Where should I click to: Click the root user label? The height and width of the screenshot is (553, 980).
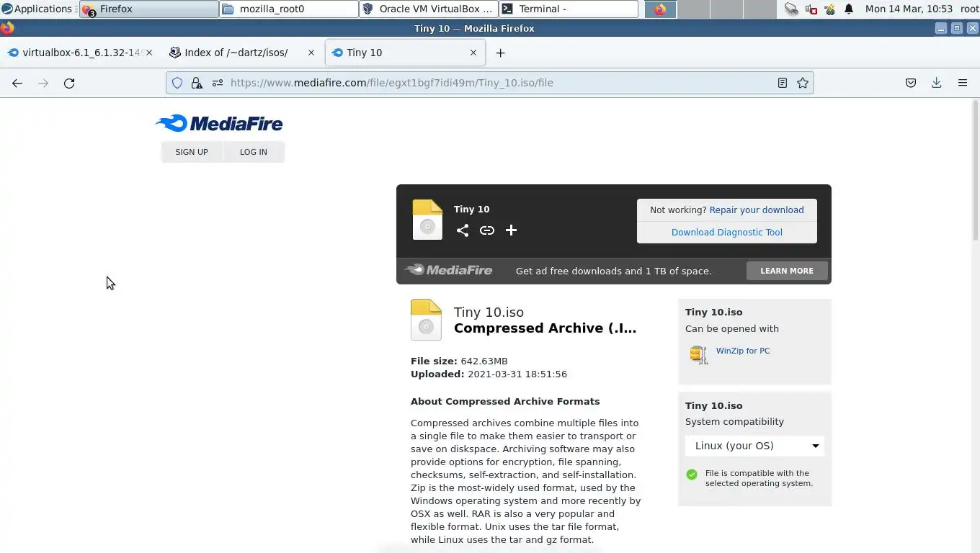tap(969, 9)
